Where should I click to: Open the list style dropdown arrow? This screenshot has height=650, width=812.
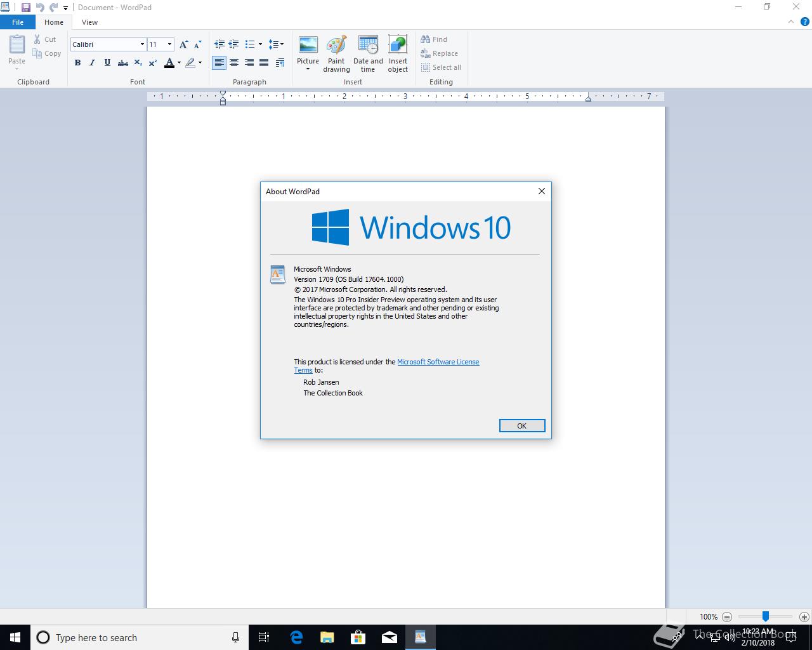point(260,44)
